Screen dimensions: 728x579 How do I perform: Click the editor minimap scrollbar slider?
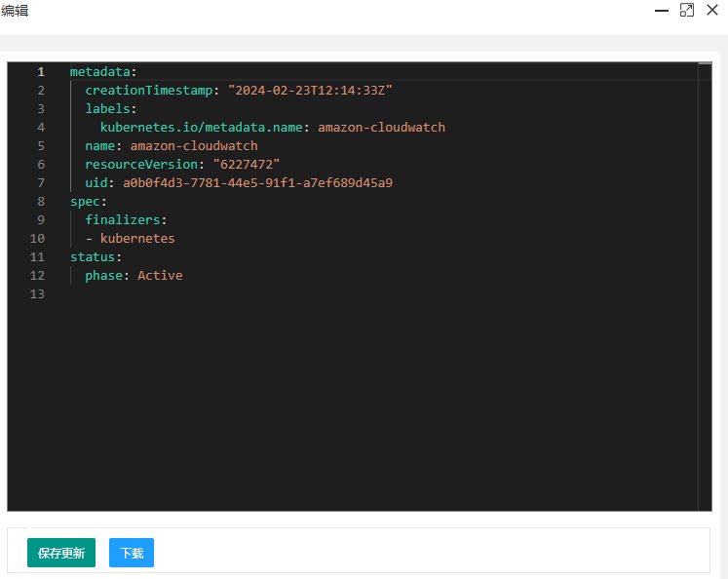point(705,63)
